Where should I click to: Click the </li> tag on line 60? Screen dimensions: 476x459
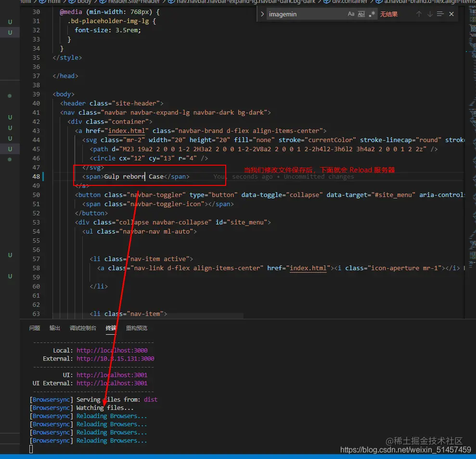coord(99,286)
